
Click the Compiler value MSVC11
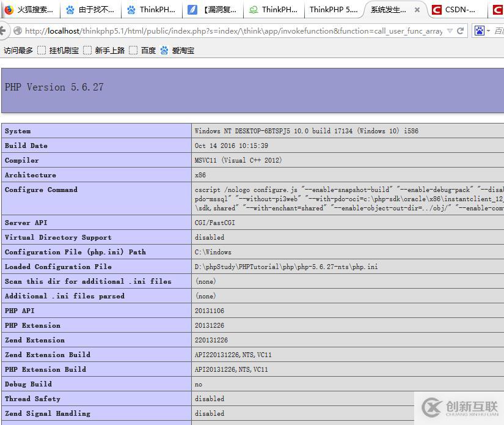238,160
